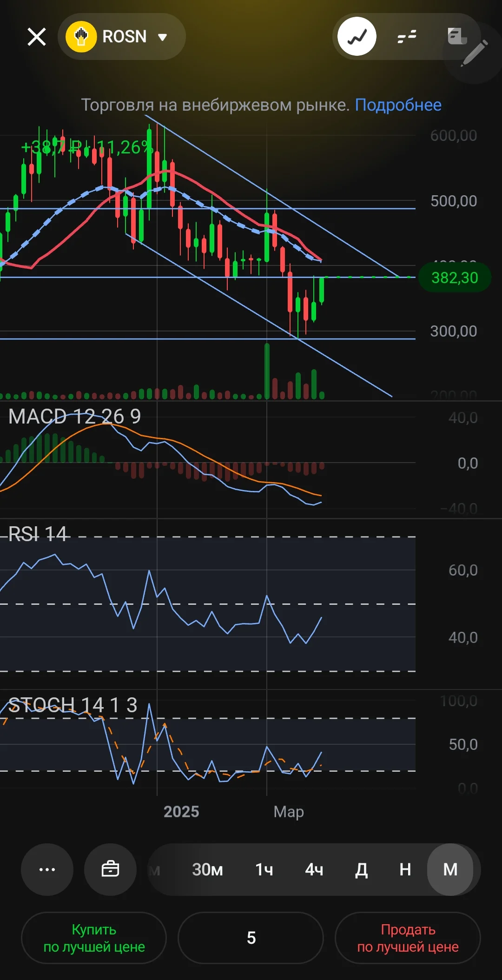
Task: Open the news feed icon in top bar
Action: (x=457, y=36)
